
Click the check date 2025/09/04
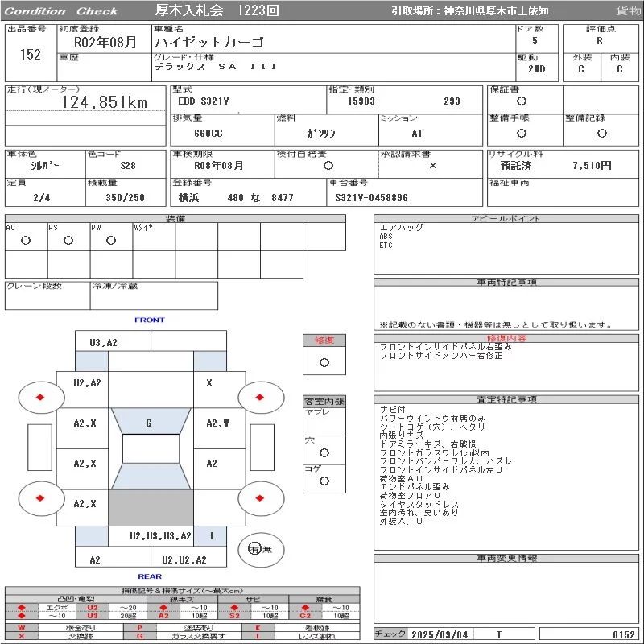pyautogui.click(x=440, y=634)
